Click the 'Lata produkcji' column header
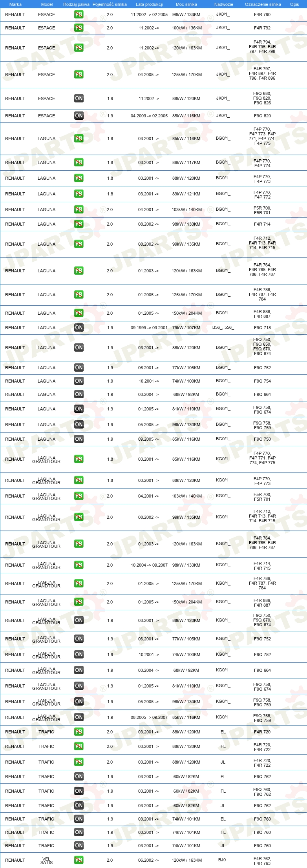Screen dimensions: 307x868 click(149, 4)
